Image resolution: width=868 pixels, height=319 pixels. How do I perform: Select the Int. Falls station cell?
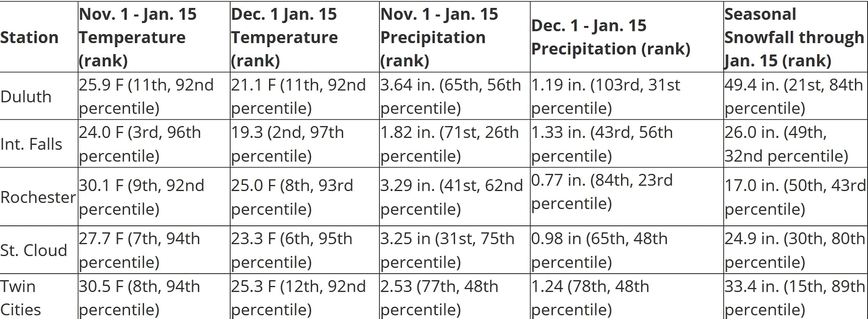tap(31, 144)
